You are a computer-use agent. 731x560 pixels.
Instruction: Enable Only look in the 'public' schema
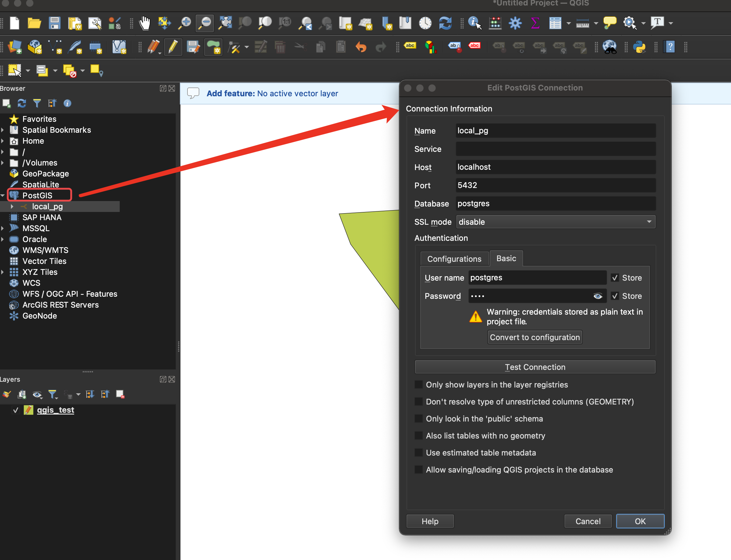point(418,418)
